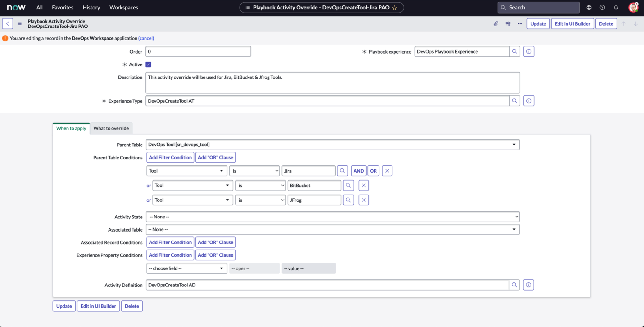Click the attachment paperclip icon
Image resolution: width=644 pixels, height=327 pixels.
tap(496, 24)
